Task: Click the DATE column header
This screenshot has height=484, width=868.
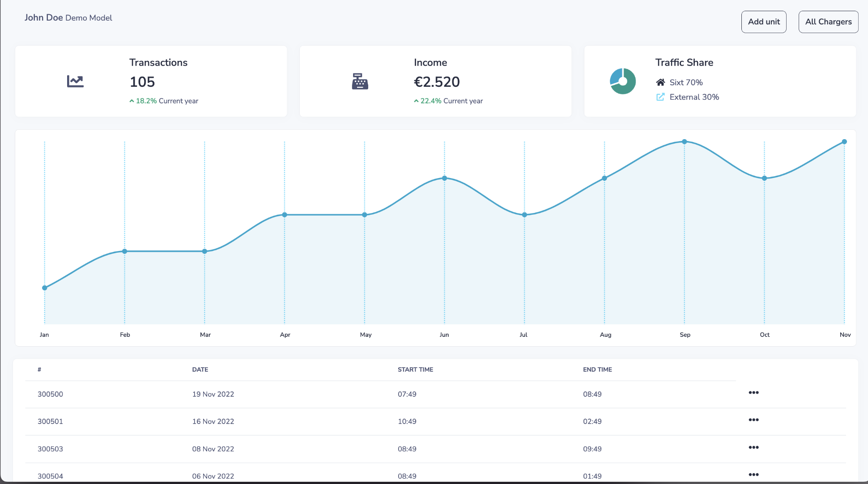Action: [x=200, y=369]
